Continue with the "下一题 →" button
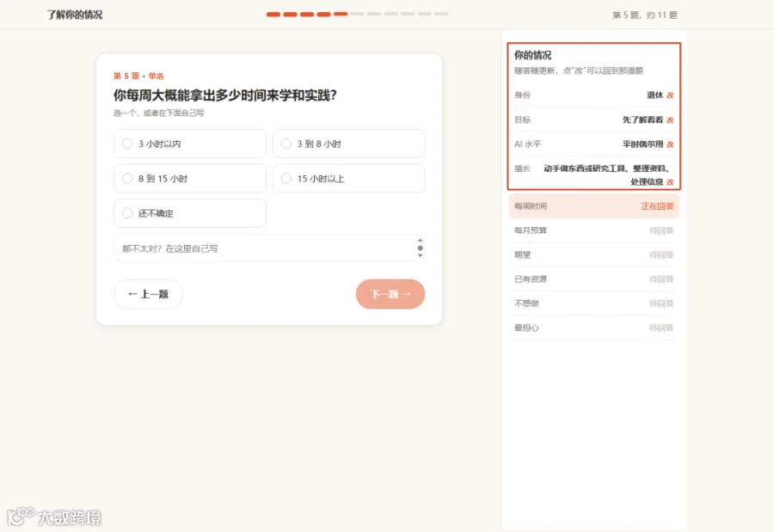The image size is (774, 532). pyautogui.click(x=390, y=294)
